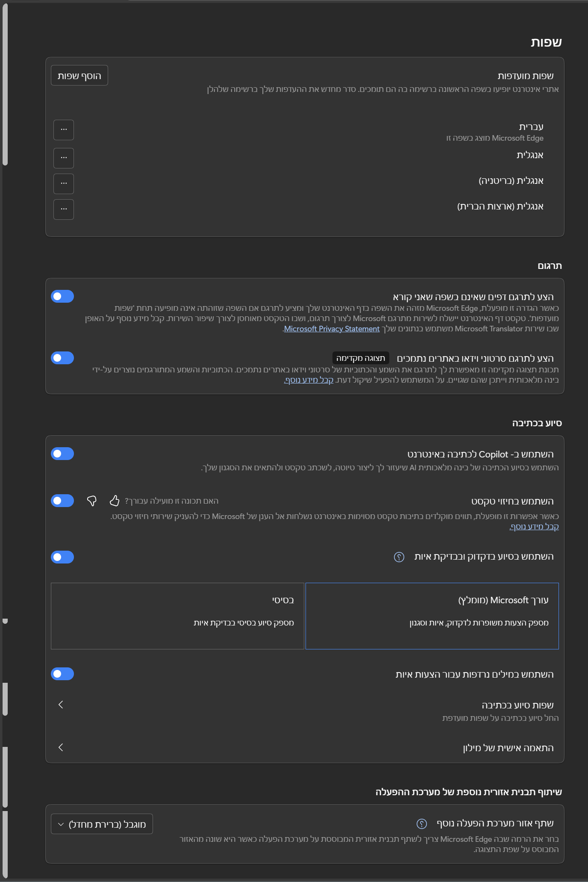Image resolution: width=588 pixels, height=882 pixels.
Task: Open the restricted (default) region dropdown
Action: [x=102, y=824]
